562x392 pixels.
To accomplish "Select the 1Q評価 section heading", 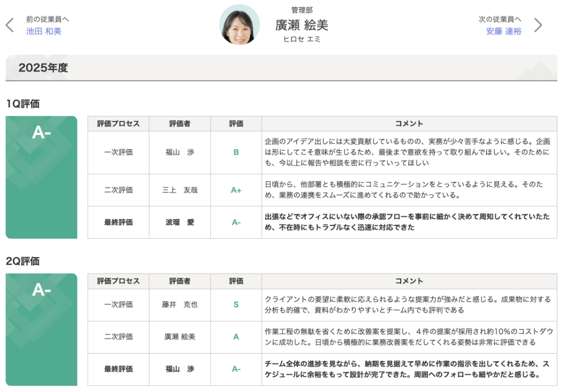I will point(23,104).
